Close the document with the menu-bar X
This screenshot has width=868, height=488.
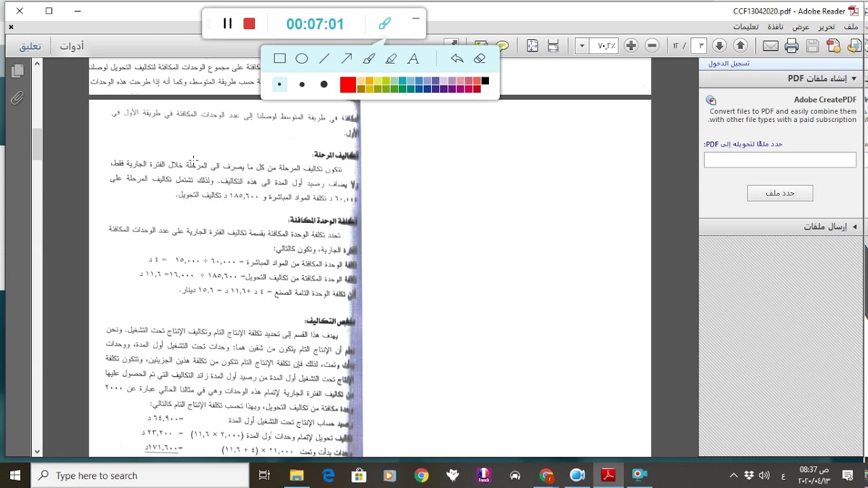coord(11,27)
